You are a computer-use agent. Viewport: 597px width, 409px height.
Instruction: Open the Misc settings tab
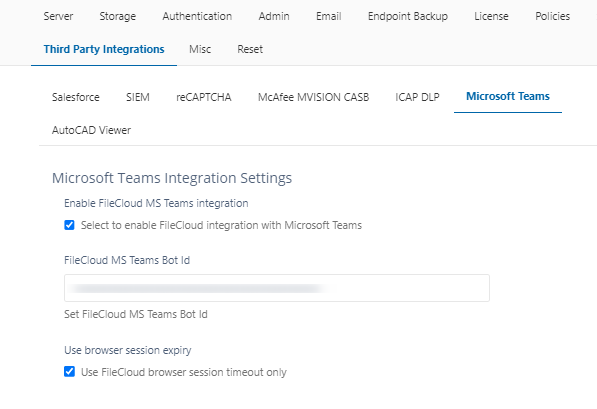[200, 49]
